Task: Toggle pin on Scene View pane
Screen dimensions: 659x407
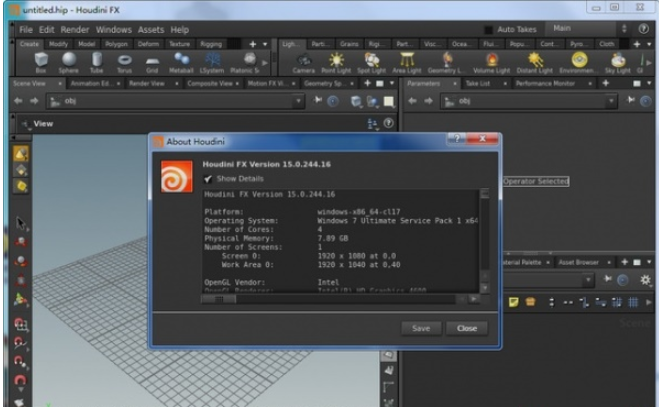Action: click(x=317, y=100)
